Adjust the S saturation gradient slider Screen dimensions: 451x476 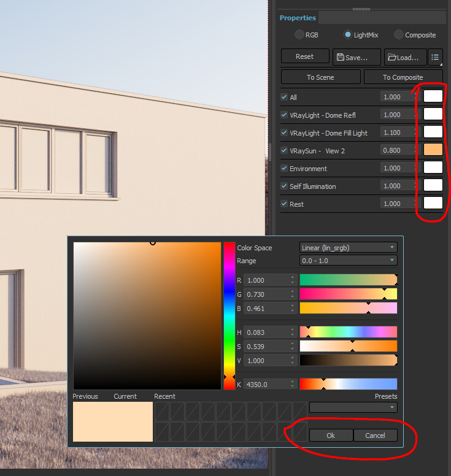349,346
